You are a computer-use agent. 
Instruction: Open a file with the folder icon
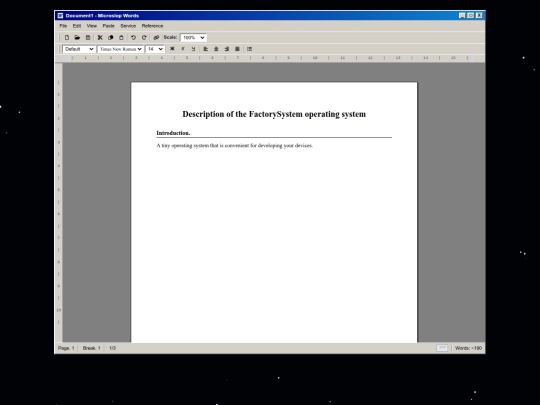click(x=77, y=38)
